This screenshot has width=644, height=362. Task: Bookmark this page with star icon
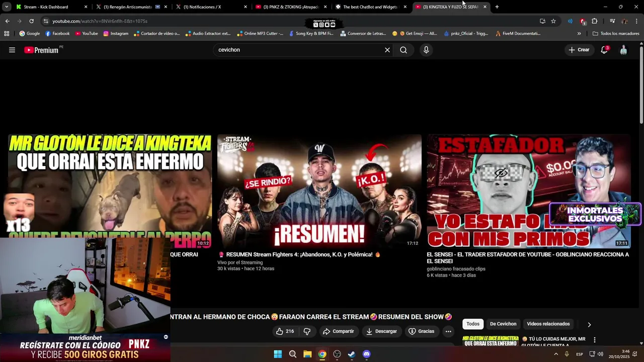pyautogui.click(x=553, y=21)
